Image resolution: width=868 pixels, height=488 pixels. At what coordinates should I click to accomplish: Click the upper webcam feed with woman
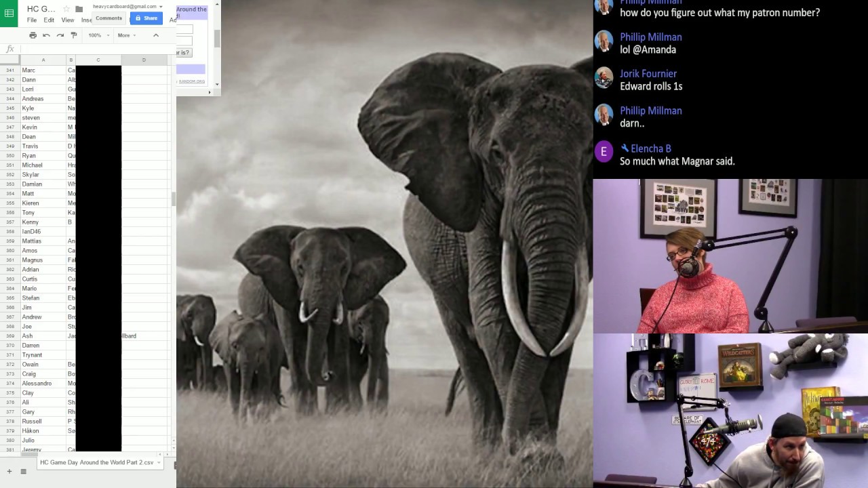tap(730, 256)
